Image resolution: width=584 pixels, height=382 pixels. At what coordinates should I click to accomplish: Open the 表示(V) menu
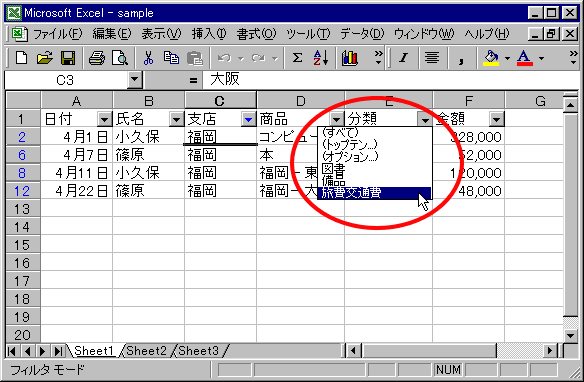[161, 34]
